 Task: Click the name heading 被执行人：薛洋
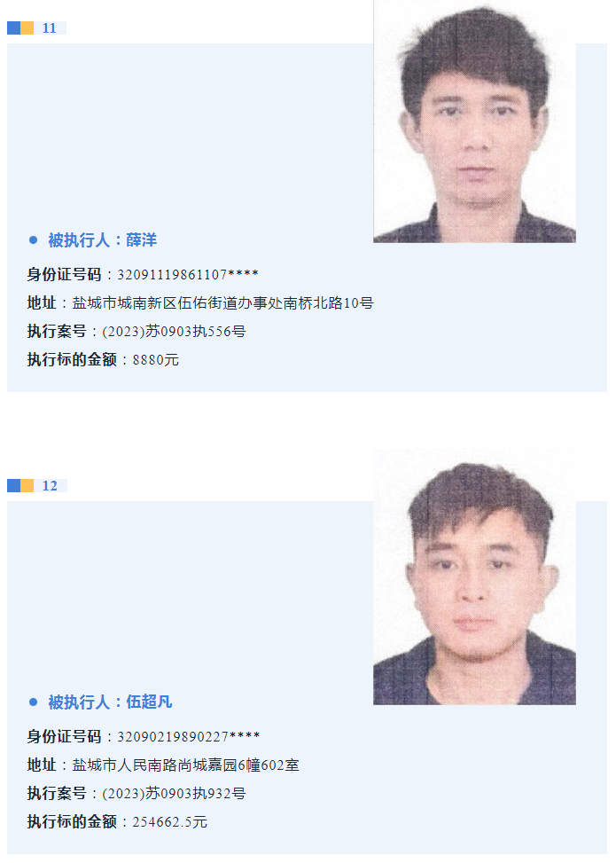(x=102, y=240)
